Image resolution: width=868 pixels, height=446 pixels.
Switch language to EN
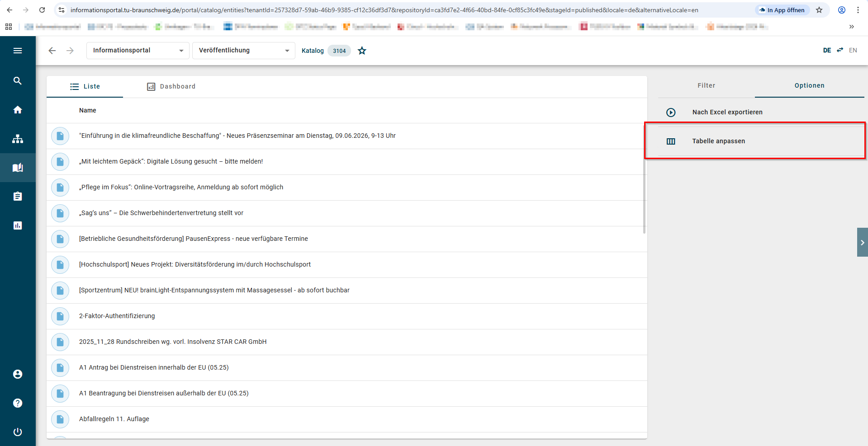tap(853, 50)
